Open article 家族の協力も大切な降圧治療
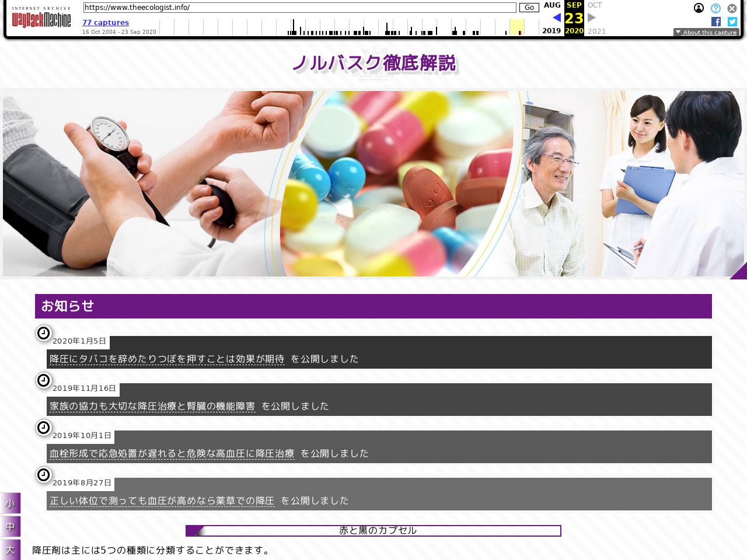 (152, 406)
